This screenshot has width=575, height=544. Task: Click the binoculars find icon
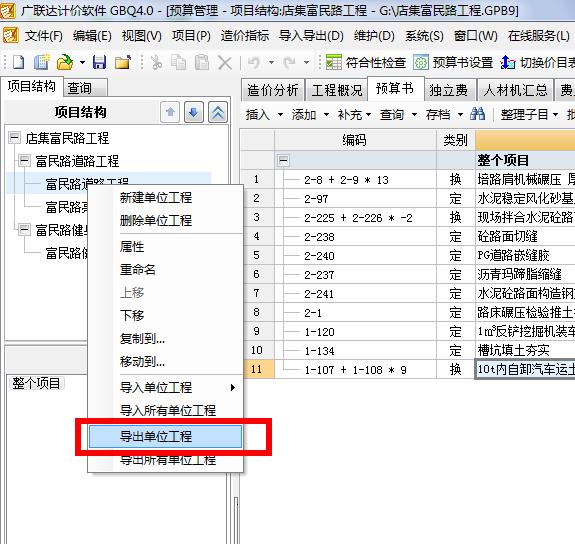tap(477, 114)
